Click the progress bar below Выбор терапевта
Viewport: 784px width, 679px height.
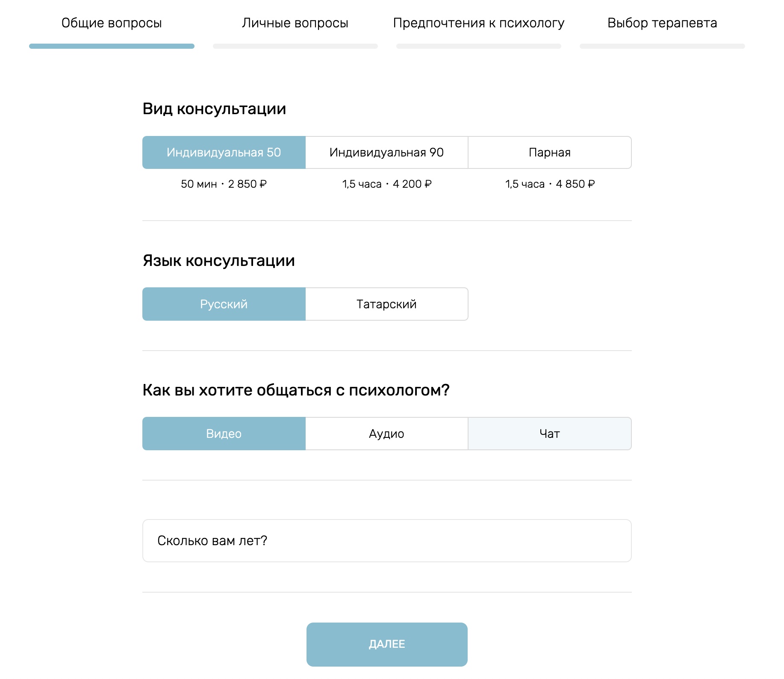click(662, 46)
